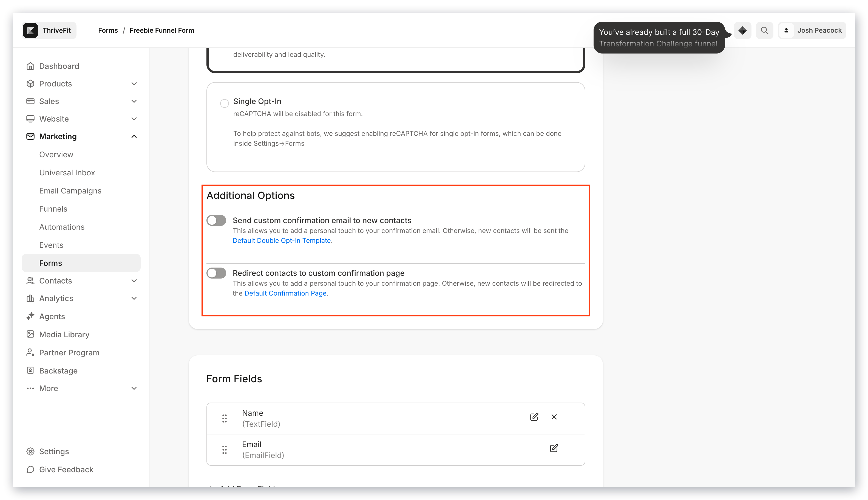868x500 pixels.
Task: Open the AI assistant diamond icon
Action: coord(742,30)
